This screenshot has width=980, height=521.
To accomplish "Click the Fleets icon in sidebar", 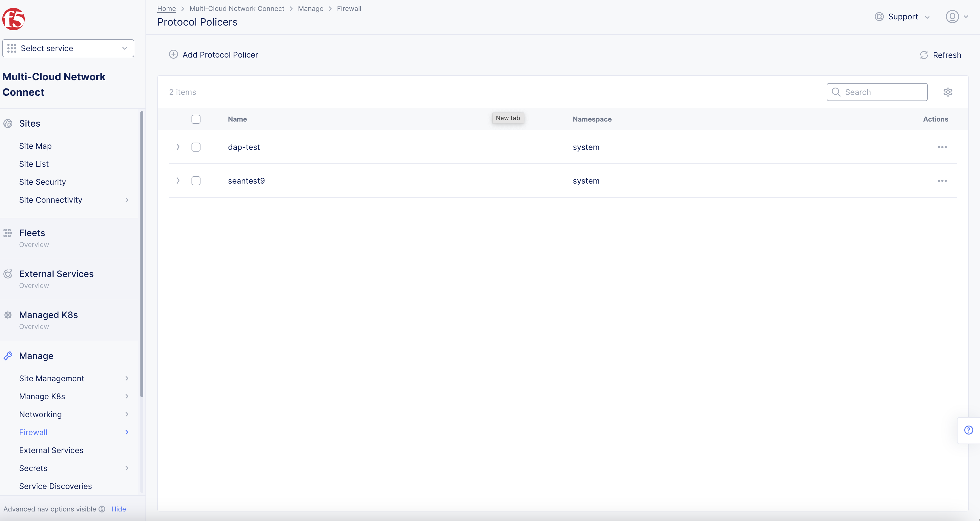I will pyautogui.click(x=8, y=233).
